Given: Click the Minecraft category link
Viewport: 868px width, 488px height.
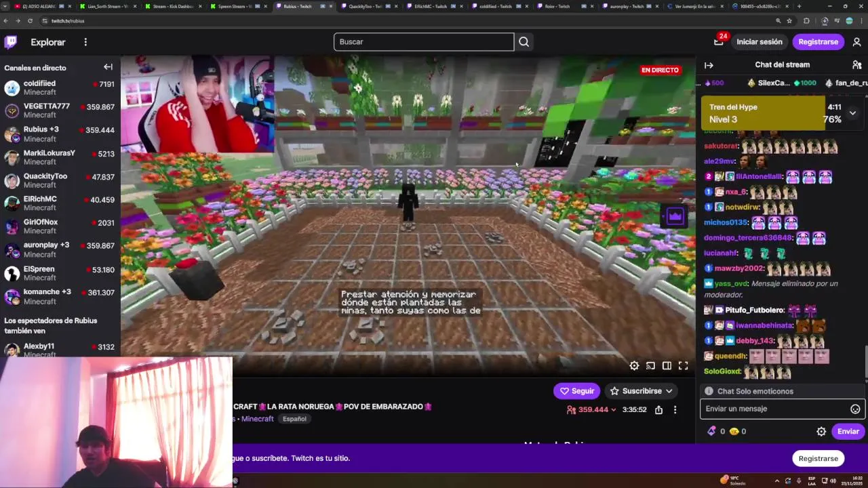Looking at the screenshot, I should 258,419.
